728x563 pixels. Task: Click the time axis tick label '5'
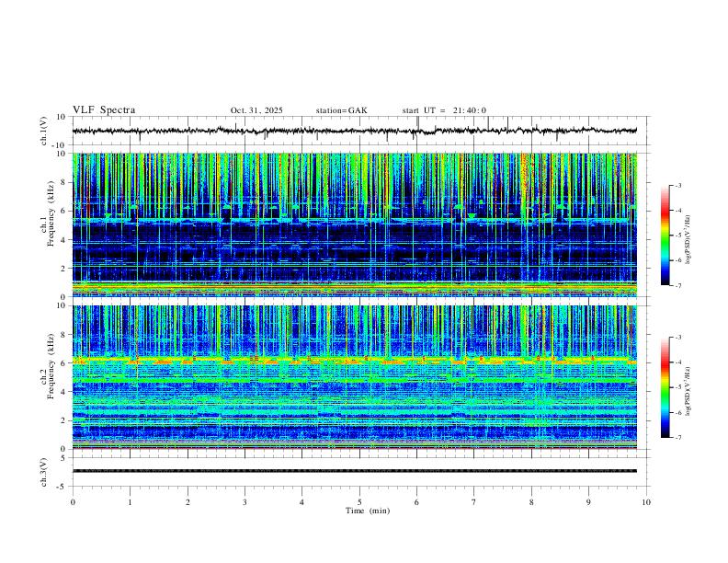pyautogui.click(x=359, y=502)
